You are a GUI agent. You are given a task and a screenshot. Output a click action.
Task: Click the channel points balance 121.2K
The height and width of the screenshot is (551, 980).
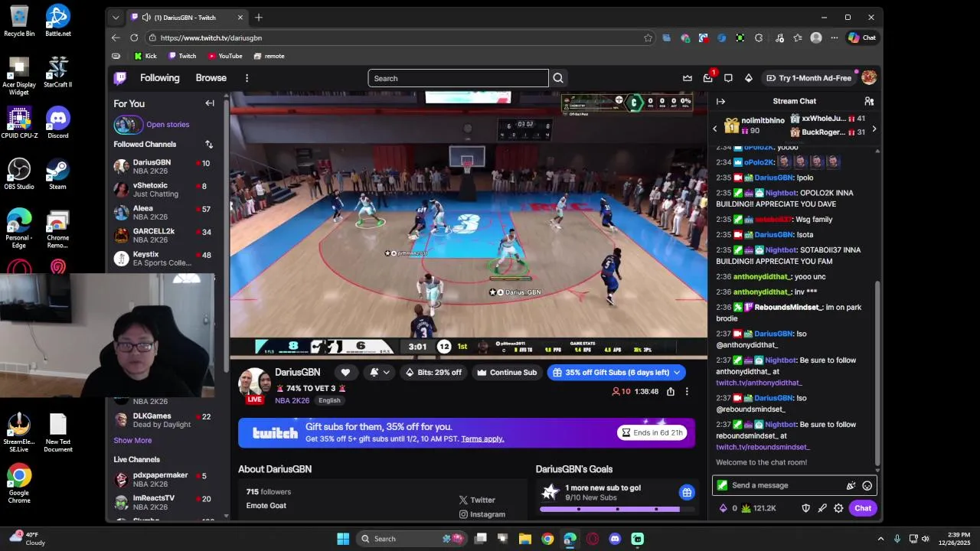[758, 508]
